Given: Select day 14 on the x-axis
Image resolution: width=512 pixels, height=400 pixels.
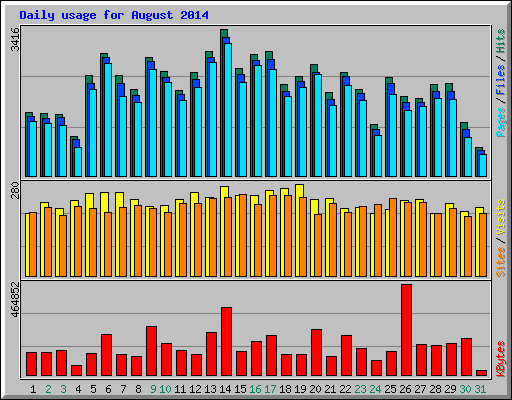Looking at the screenshot, I should coord(225,389).
